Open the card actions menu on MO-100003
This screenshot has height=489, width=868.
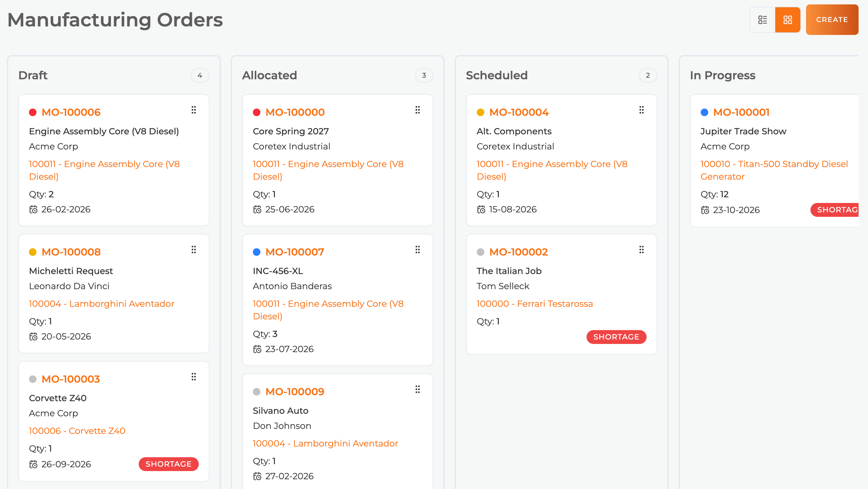click(194, 377)
